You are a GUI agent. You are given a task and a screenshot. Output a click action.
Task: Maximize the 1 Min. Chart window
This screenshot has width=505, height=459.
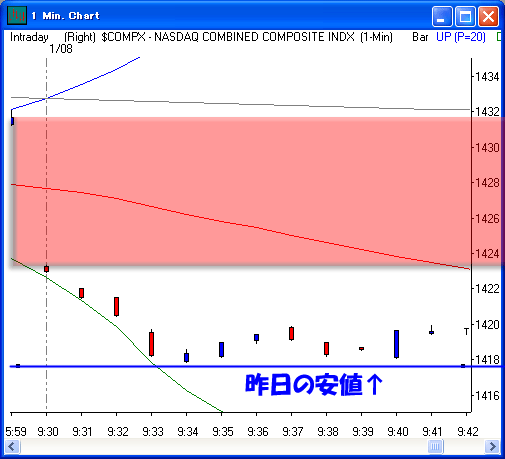pos(465,16)
